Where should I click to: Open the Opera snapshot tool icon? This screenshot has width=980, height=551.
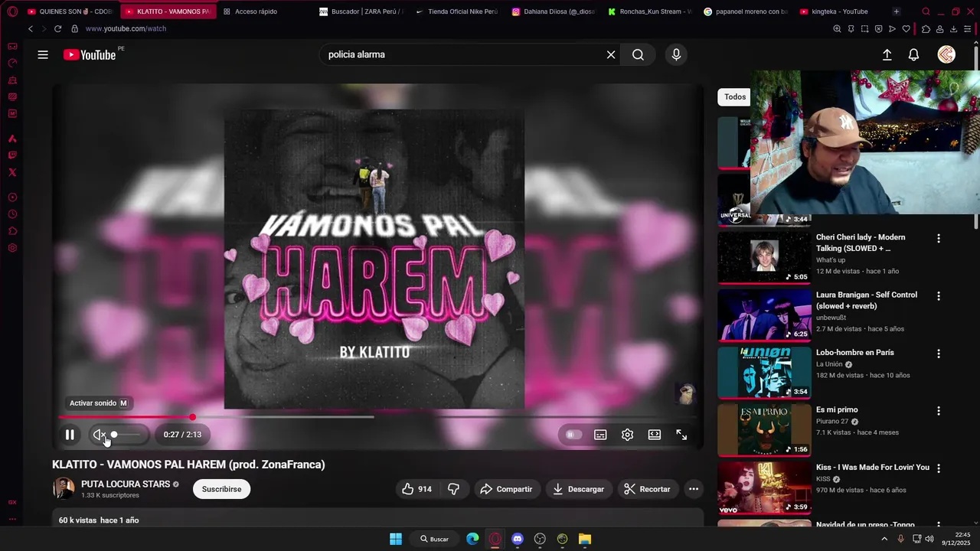tap(864, 28)
